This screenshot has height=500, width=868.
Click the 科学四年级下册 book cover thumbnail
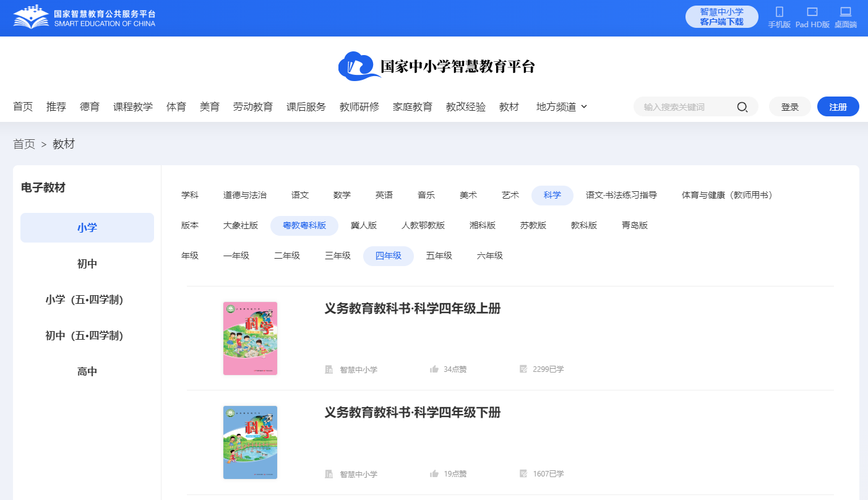pyautogui.click(x=250, y=442)
